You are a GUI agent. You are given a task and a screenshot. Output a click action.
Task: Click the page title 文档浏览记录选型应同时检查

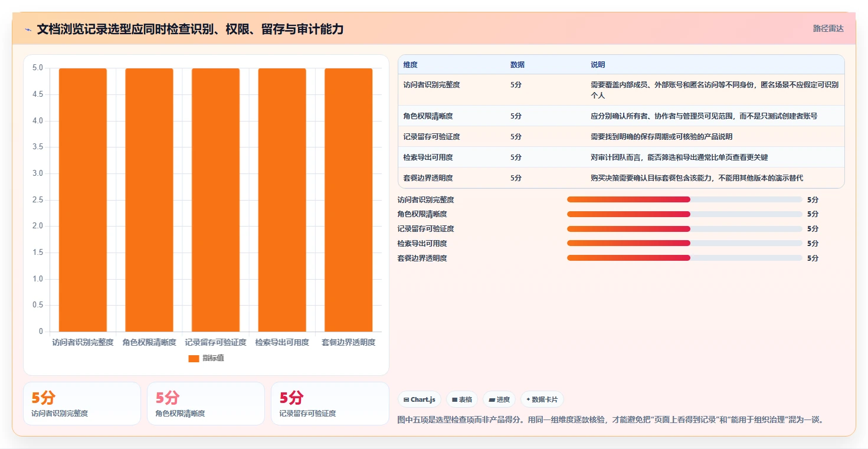tap(190, 29)
